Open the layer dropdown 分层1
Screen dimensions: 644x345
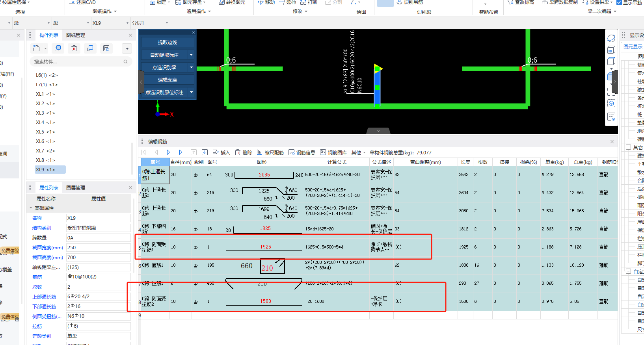(x=150, y=23)
